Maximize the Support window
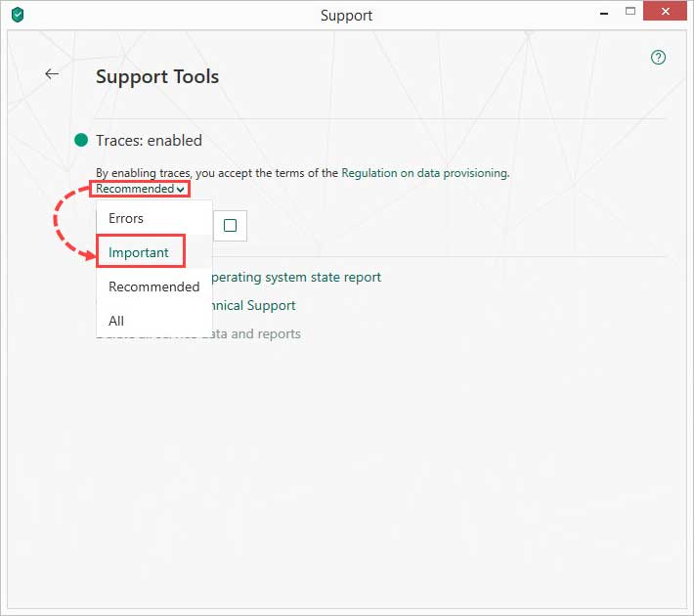 pos(630,12)
